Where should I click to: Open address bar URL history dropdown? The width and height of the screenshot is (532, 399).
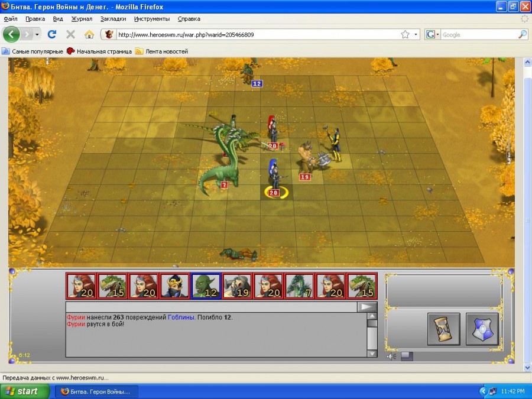pyautogui.click(x=416, y=34)
